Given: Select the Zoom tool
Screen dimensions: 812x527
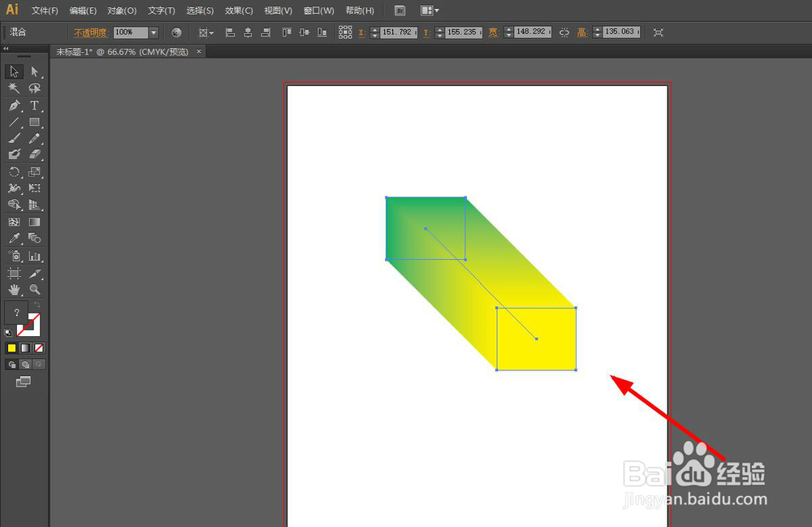Looking at the screenshot, I should tap(34, 289).
